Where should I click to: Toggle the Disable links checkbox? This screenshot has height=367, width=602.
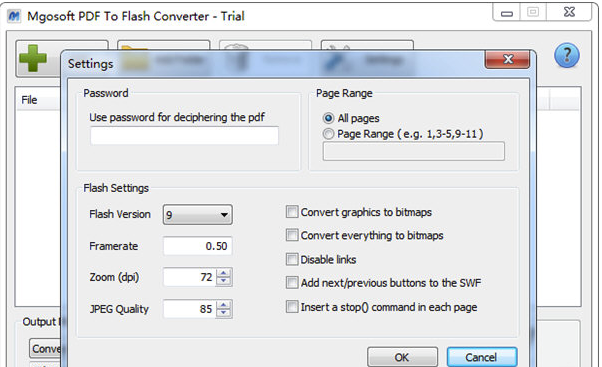(x=292, y=259)
